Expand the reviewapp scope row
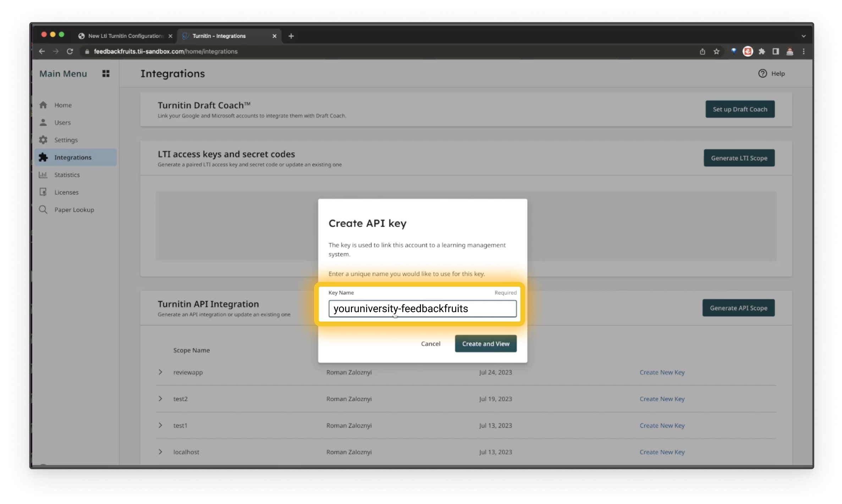The width and height of the screenshot is (842, 504). 160,372
